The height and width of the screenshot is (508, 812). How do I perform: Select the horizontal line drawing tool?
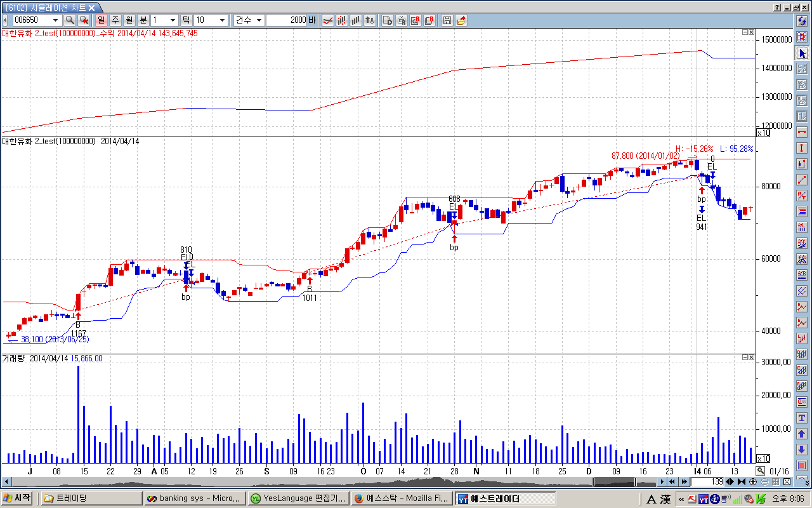tap(802, 132)
